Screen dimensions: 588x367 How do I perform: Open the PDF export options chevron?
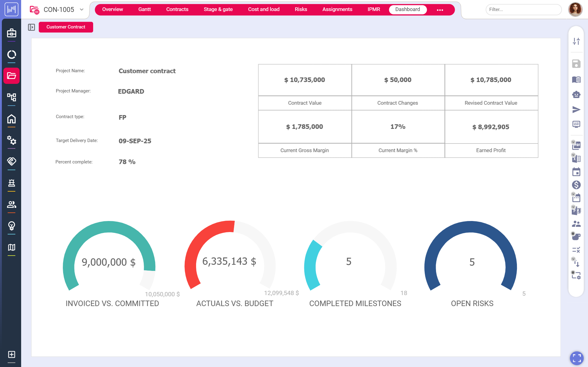(x=574, y=143)
